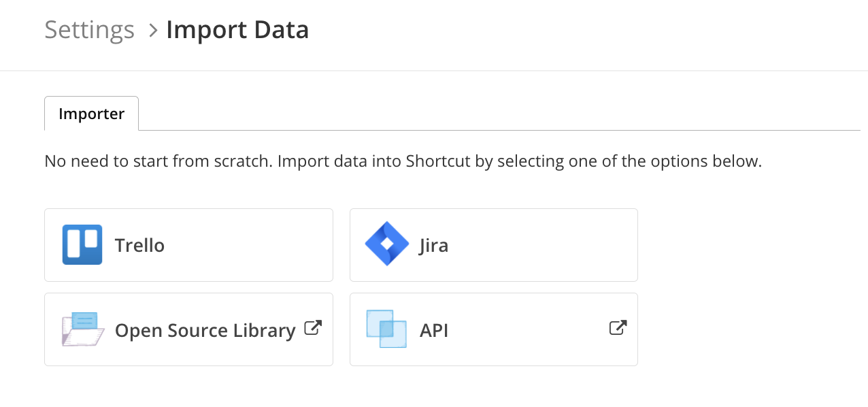Click the blue Jira diamond logo

coord(387,244)
